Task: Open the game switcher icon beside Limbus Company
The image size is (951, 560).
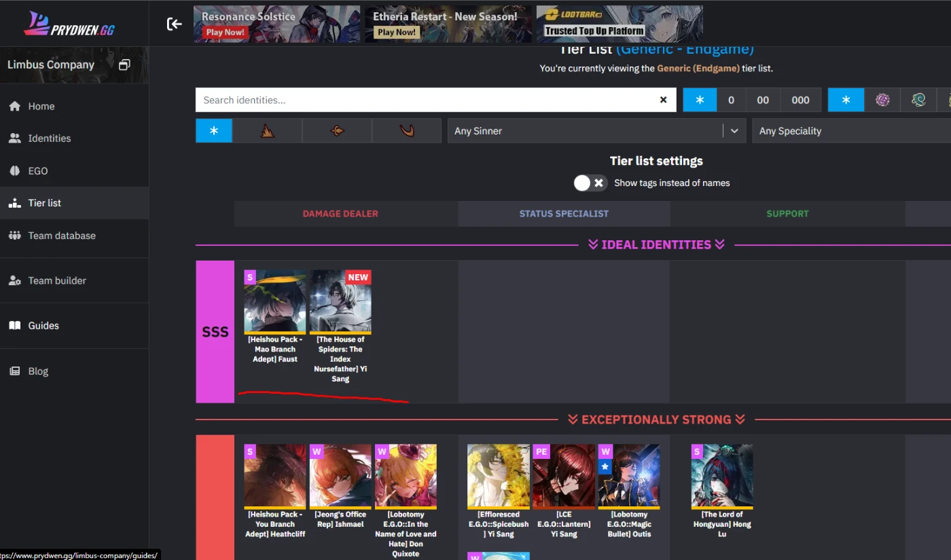Action: coord(124,65)
